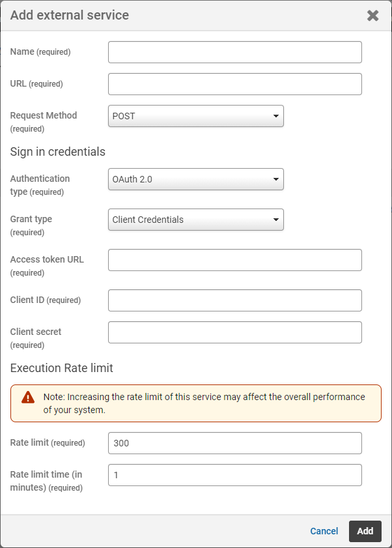Focus the Name input field

(234, 52)
